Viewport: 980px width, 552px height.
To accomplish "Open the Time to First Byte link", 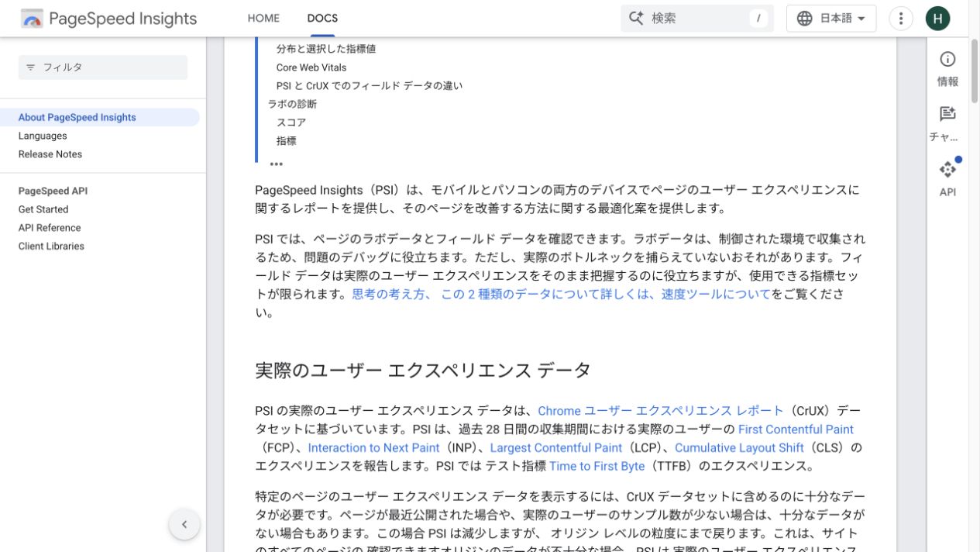I will (597, 467).
